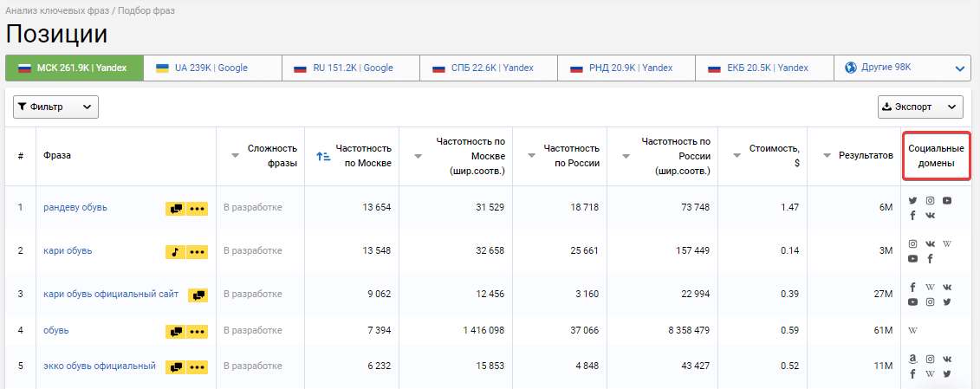The width and height of the screenshot is (980, 389).
Task: Click Twitter icon in кари обувь официальный сайт row
Action: (947, 302)
